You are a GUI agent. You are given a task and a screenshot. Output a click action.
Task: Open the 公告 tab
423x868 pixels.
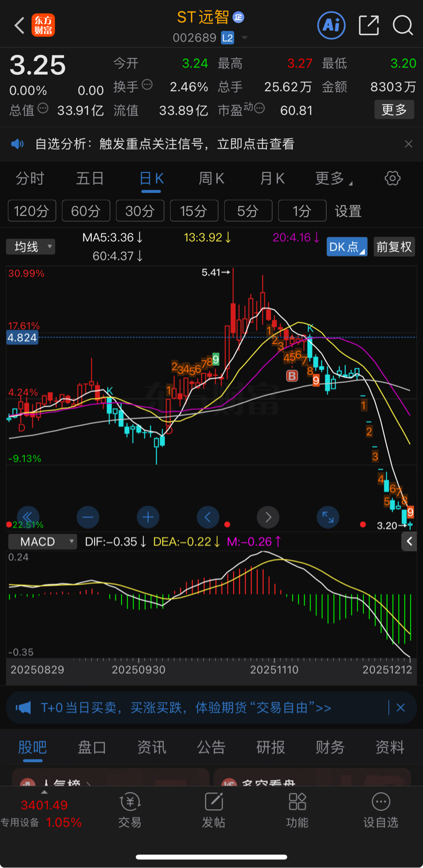(211, 747)
